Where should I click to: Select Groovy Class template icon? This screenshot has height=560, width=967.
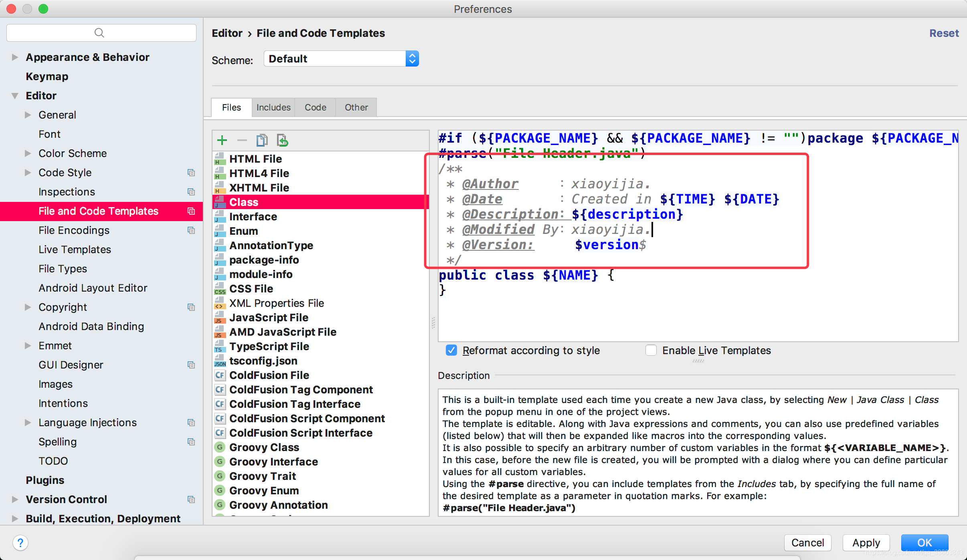click(219, 447)
